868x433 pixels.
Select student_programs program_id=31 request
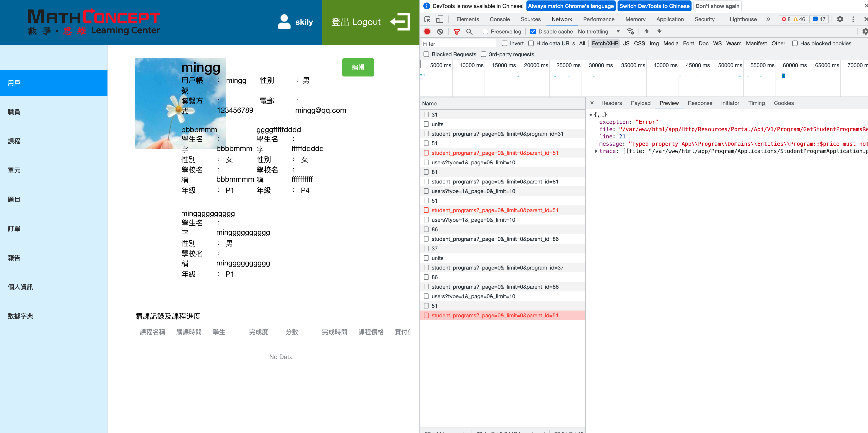502,134
